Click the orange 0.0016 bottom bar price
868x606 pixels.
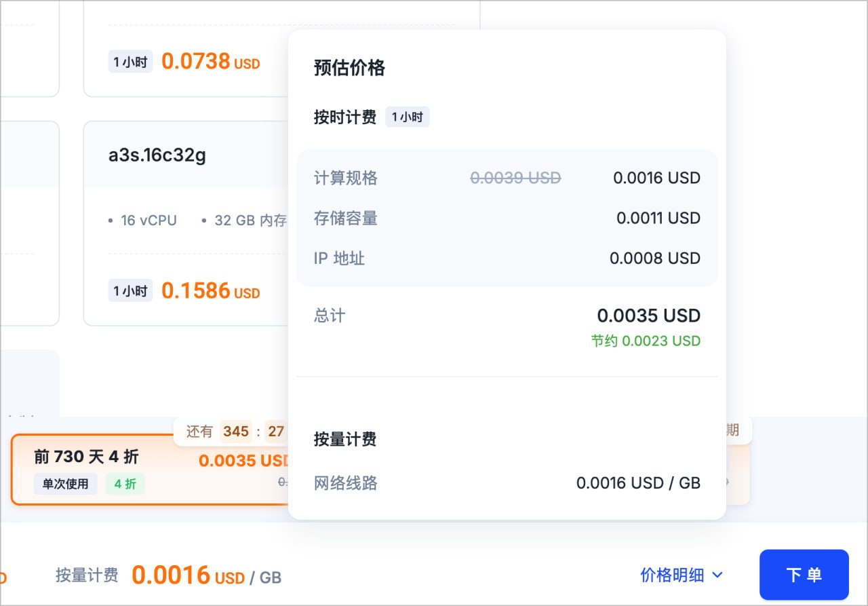click(171, 575)
